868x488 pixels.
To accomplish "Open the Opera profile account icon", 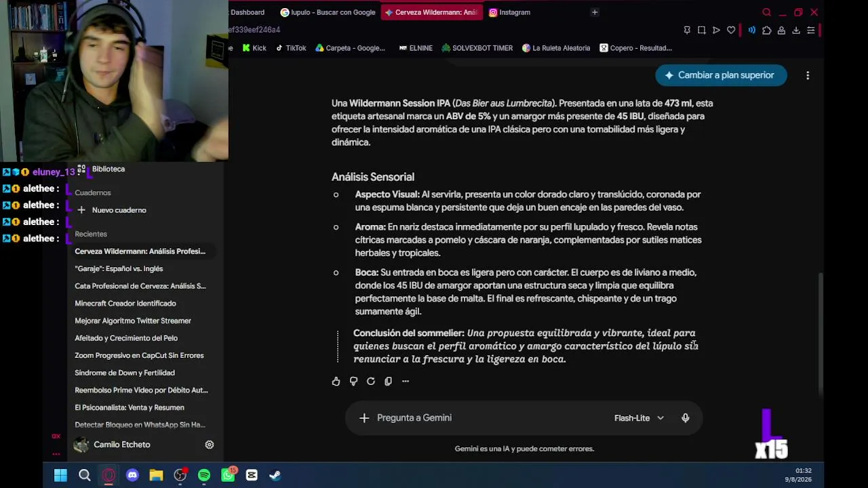I will pyautogui.click(x=781, y=30).
